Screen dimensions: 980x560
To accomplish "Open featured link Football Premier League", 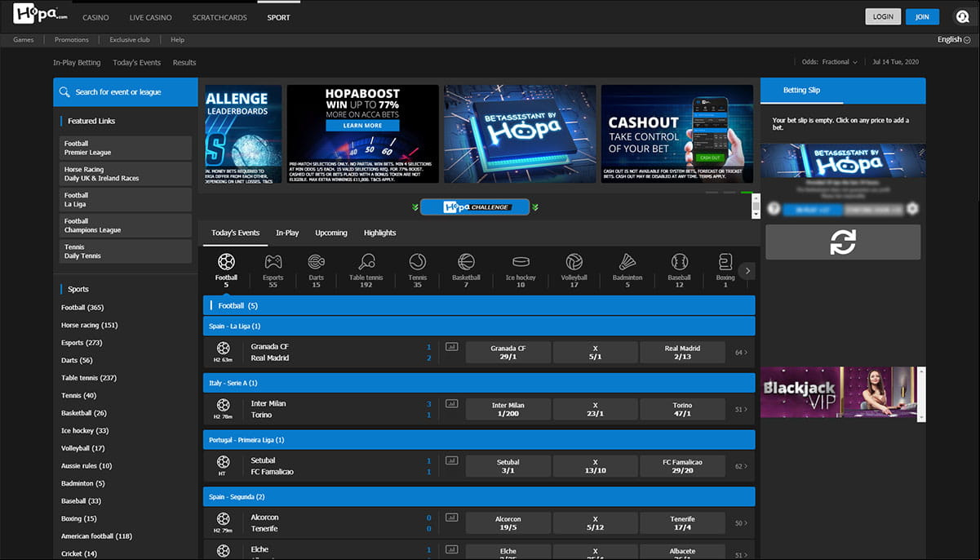I will tap(126, 148).
